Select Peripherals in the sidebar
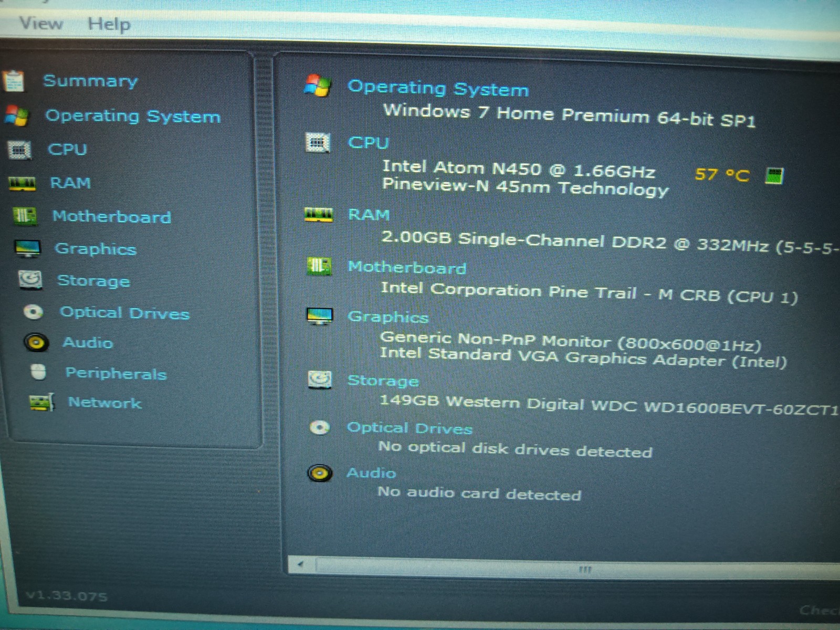This screenshot has height=630, width=840. pyautogui.click(x=115, y=373)
